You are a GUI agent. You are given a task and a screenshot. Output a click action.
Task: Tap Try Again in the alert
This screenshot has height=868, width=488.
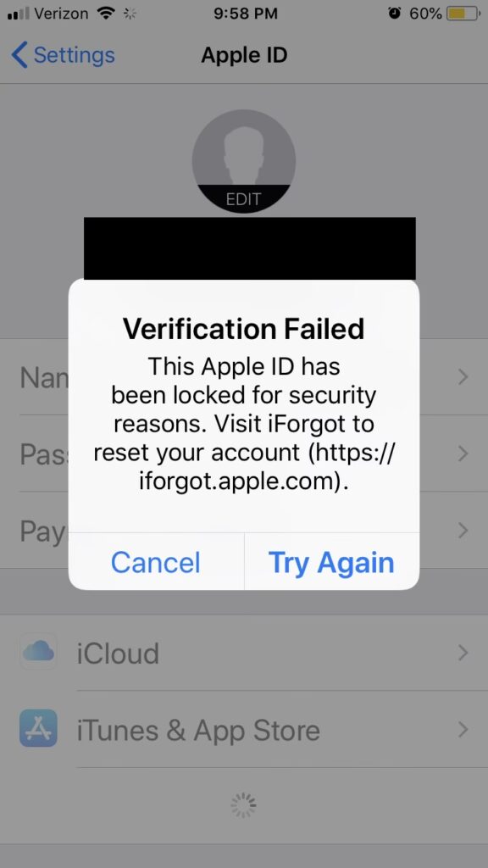coord(331,562)
